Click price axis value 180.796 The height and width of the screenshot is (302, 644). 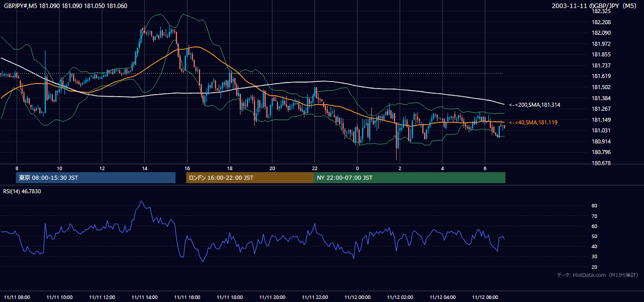601,152
